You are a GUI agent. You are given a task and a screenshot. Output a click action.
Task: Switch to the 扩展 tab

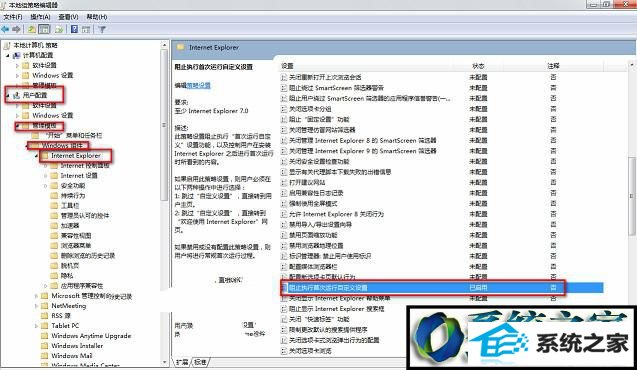(182, 361)
